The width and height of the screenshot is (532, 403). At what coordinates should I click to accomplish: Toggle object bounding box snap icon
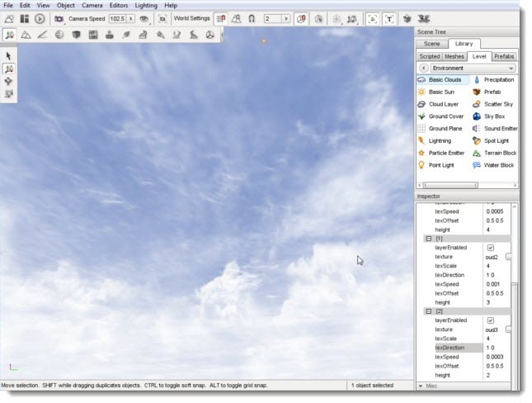[301, 19]
